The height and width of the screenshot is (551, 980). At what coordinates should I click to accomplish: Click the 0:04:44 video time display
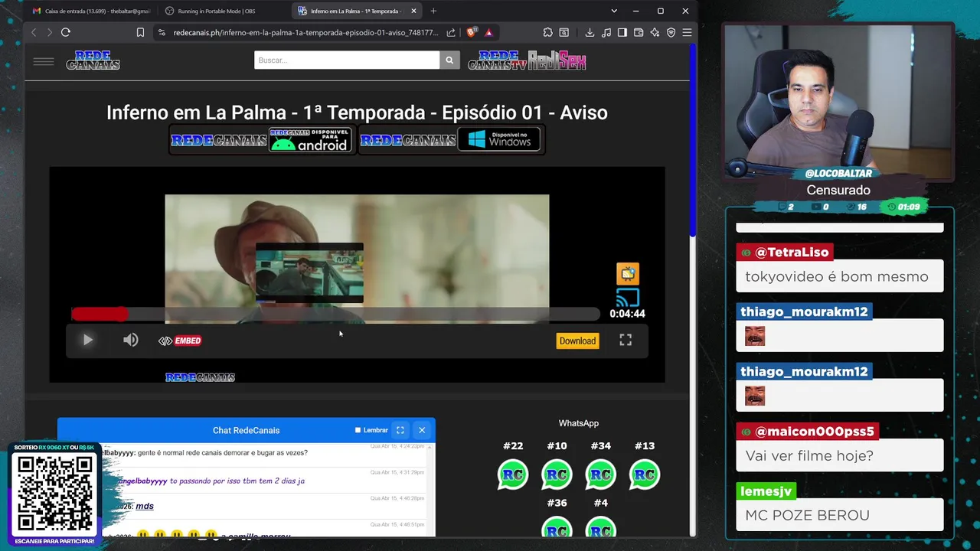click(x=627, y=314)
